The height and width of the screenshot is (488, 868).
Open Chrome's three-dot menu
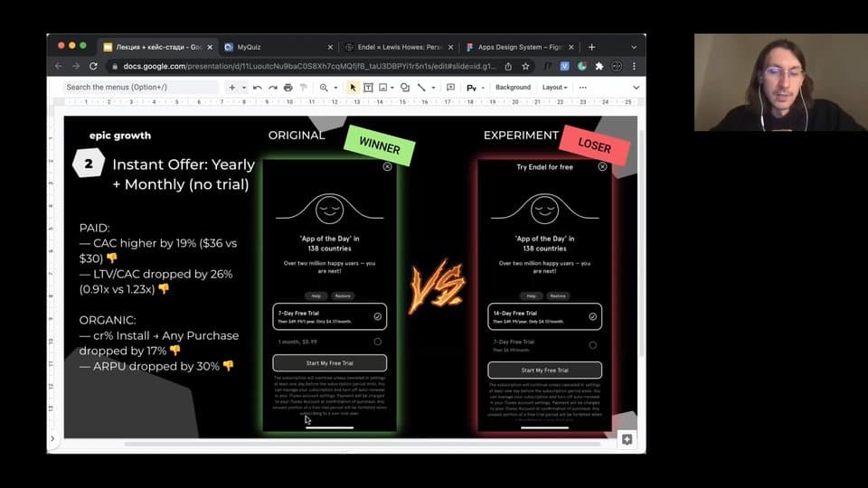coord(634,66)
